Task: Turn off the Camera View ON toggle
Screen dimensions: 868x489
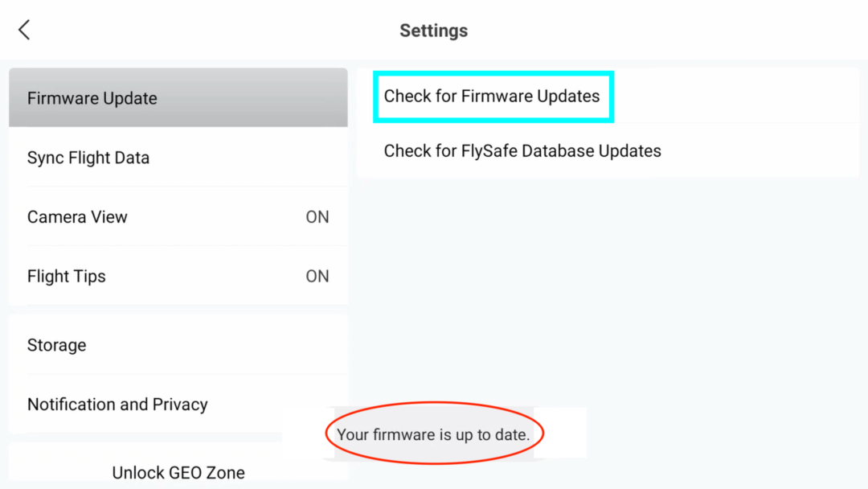Action: 317,217
